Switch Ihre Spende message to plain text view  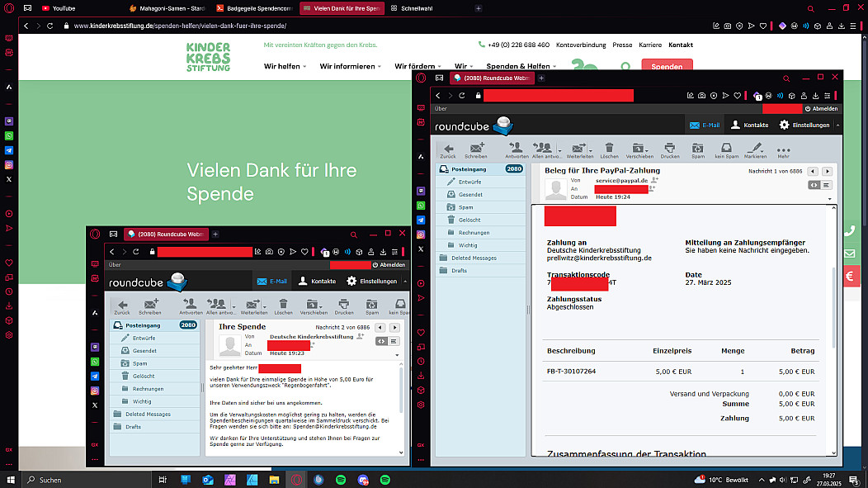[x=394, y=341]
